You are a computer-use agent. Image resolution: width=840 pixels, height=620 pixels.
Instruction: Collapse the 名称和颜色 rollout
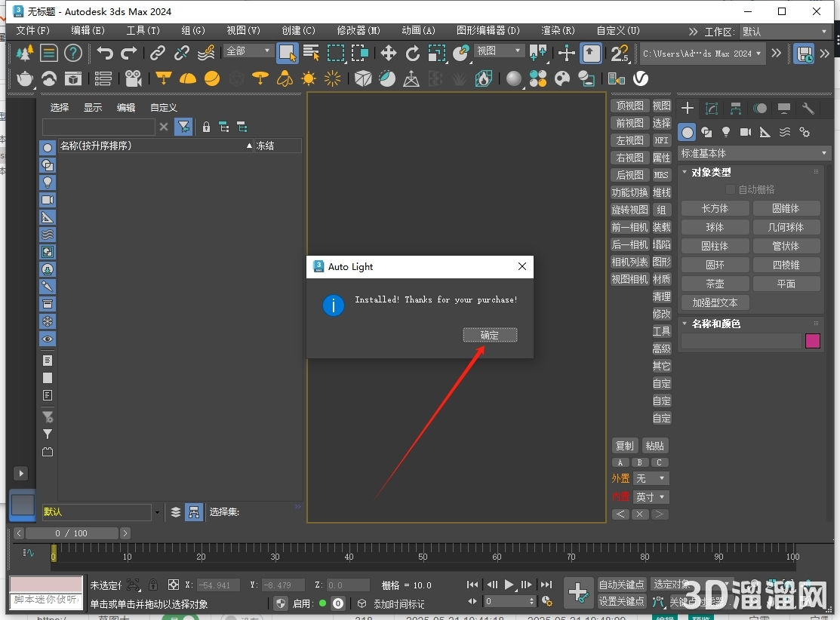pyautogui.click(x=684, y=324)
